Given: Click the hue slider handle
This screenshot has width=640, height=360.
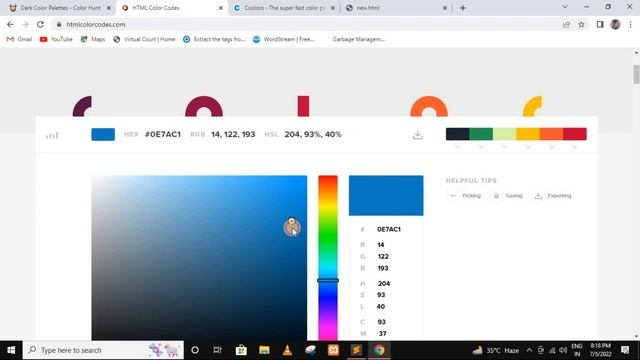Looking at the screenshot, I should (x=328, y=280).
